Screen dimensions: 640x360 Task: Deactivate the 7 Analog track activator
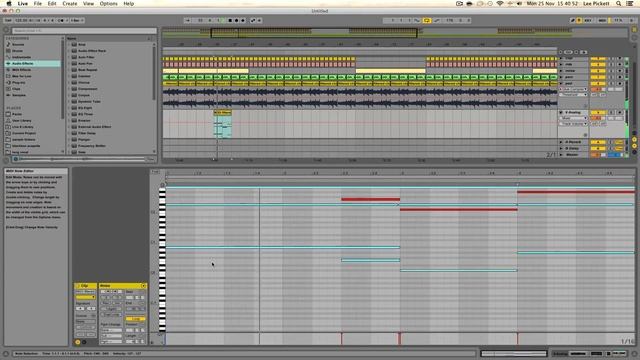(598, 112)
